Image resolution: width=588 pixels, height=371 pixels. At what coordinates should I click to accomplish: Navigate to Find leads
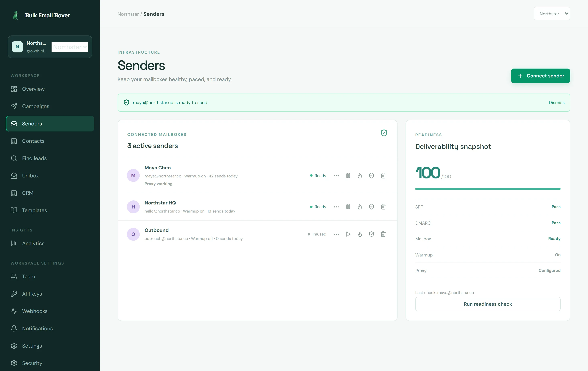click(50, 158)
